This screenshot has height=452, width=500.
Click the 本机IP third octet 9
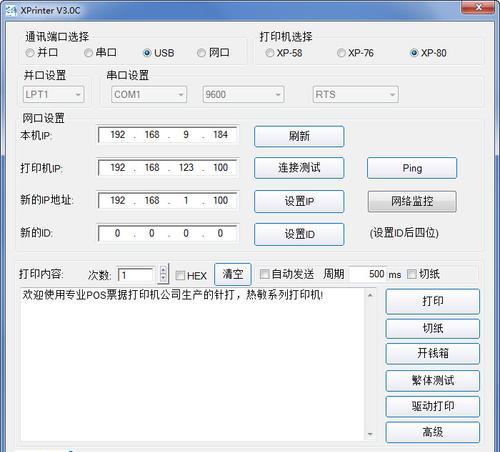(x=186, y=135)
